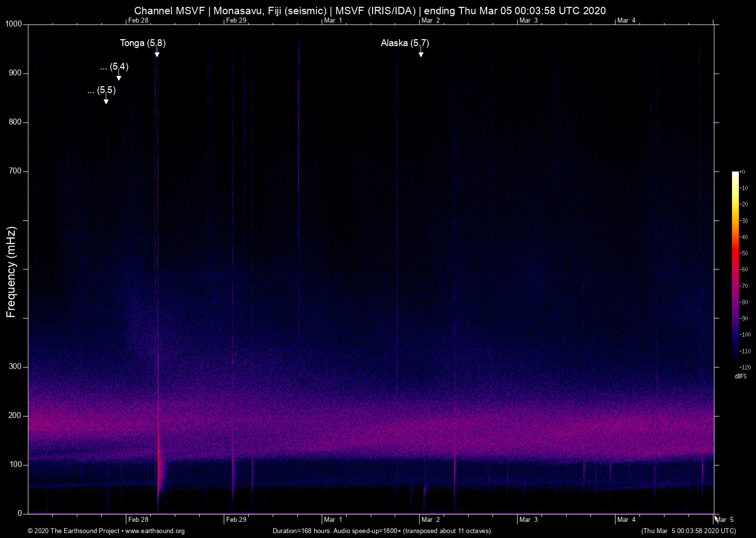Screen dimensions: 756x538
Task: Click the Feb 29 date on the top axis
Action: (236, 21)
